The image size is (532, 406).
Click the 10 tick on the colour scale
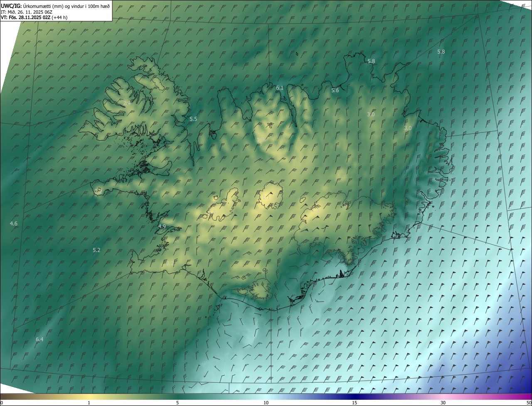point(266,403)
